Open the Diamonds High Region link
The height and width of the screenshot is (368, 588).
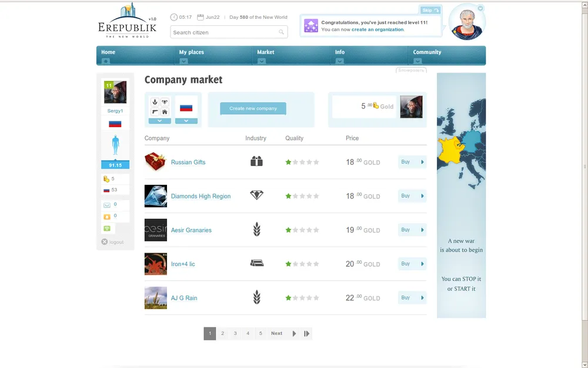tap(201, 196)
